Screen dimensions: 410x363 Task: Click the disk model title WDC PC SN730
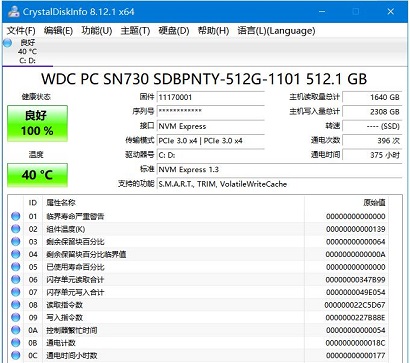(x=204, y=79)
